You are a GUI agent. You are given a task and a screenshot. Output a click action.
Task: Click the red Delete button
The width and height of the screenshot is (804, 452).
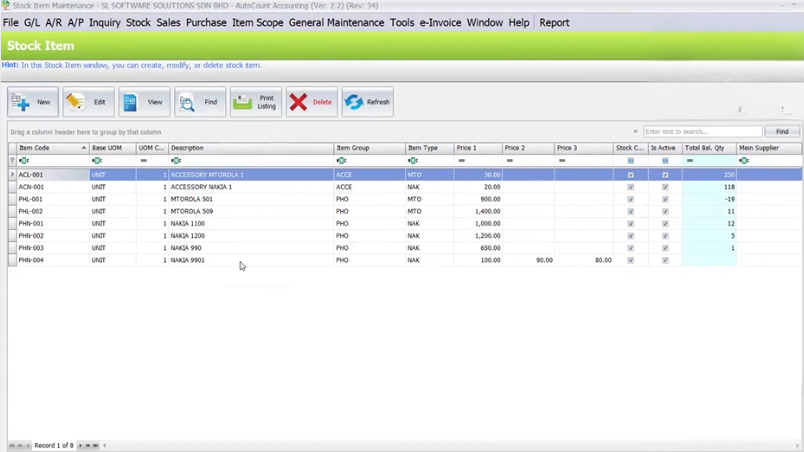[312, 102]
